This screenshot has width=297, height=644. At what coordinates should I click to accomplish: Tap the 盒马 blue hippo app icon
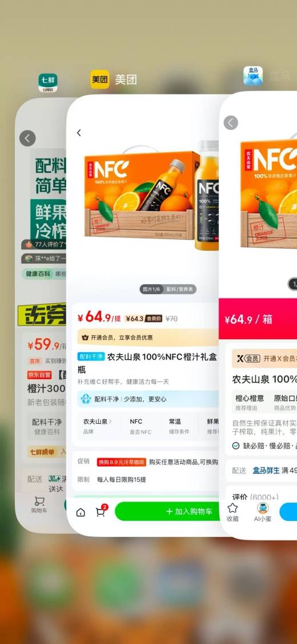pyautogui.click(x=253, y=75)
